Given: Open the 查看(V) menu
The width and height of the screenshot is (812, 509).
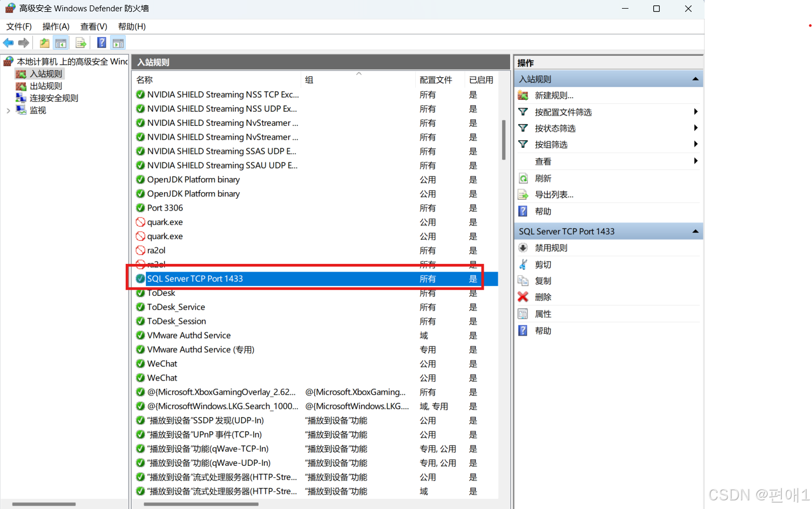Looking at the screenshot, I should [93, 26].
